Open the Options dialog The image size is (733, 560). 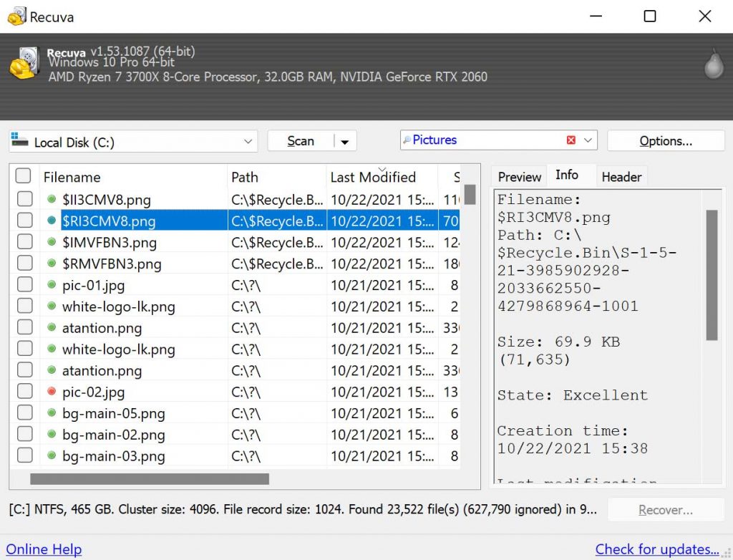coord(665,140)
